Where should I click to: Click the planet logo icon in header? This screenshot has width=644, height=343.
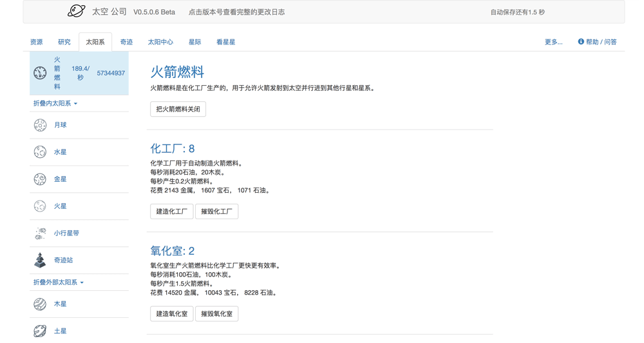coord(77,11)
